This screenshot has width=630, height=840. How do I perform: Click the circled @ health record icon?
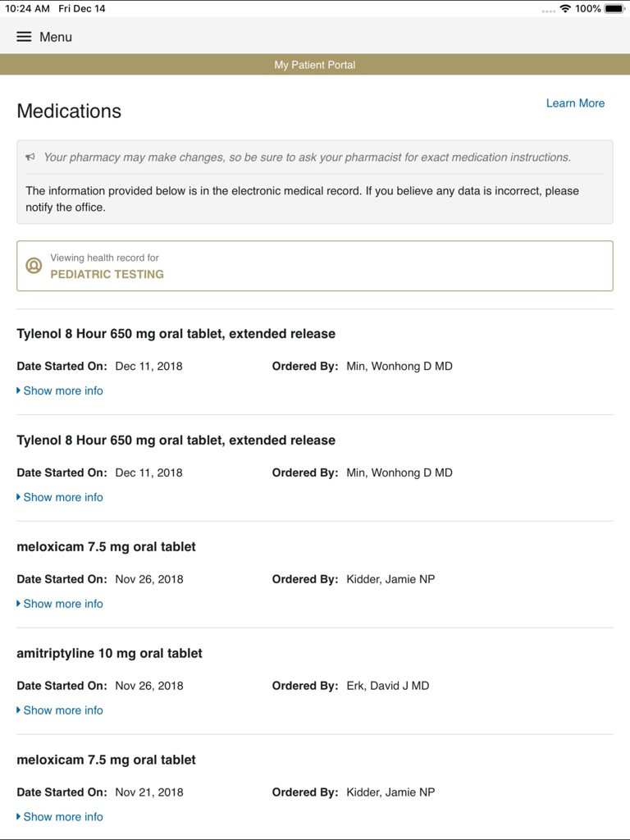click(x=32, y=265)
